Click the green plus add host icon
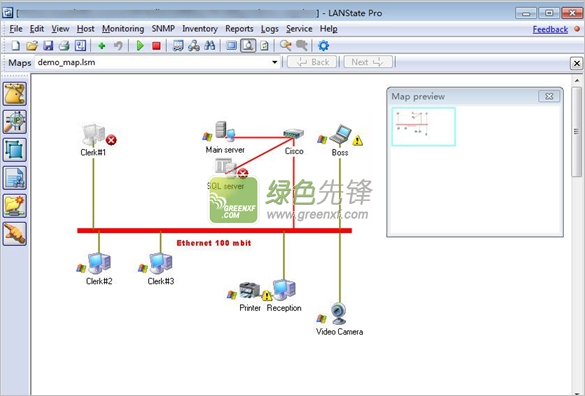Screen dimensions: 585x396 [x=101, y=46]
